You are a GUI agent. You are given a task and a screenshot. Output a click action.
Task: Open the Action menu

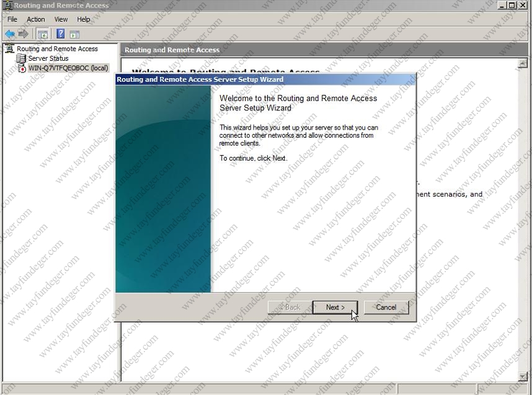coord(35,19)
